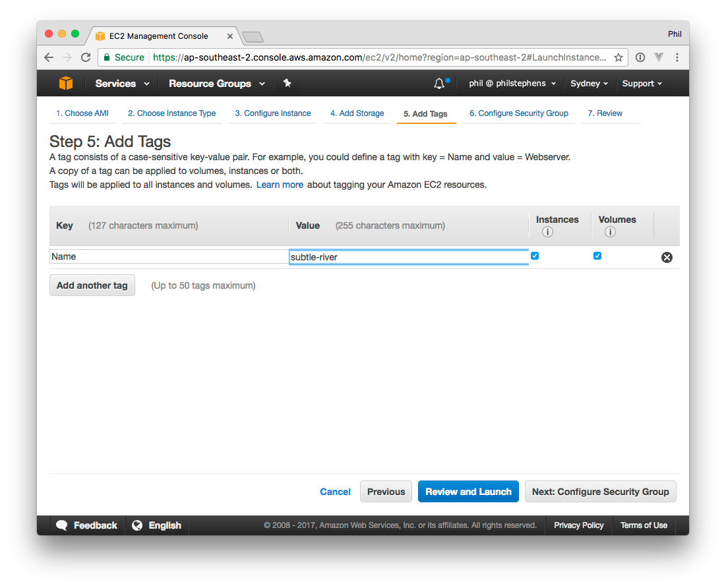Open the Support dropdown menu
Image resolution: width=726 pixels, height=588 pixels.
642,84
